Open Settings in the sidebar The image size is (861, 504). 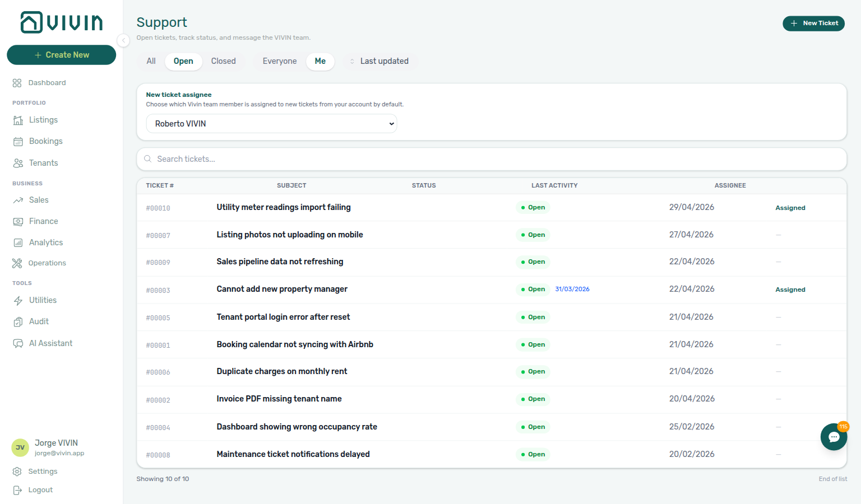[x=43, y=472]
